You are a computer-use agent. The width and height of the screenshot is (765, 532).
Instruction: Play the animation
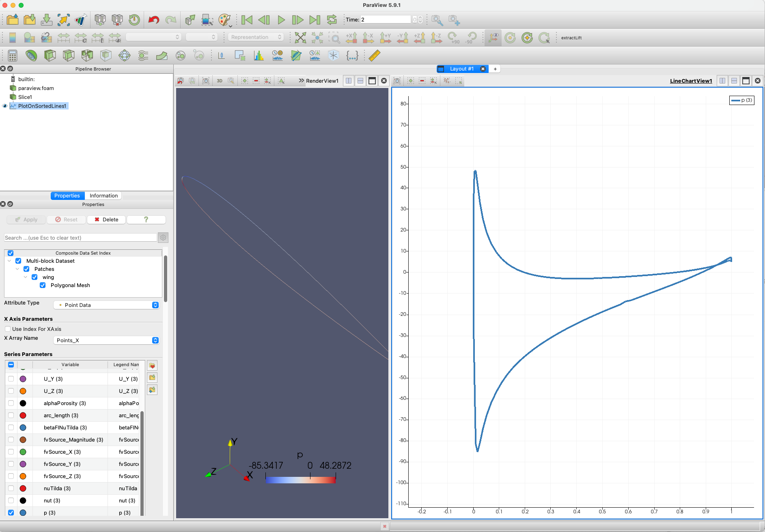(x=281, y=19)
